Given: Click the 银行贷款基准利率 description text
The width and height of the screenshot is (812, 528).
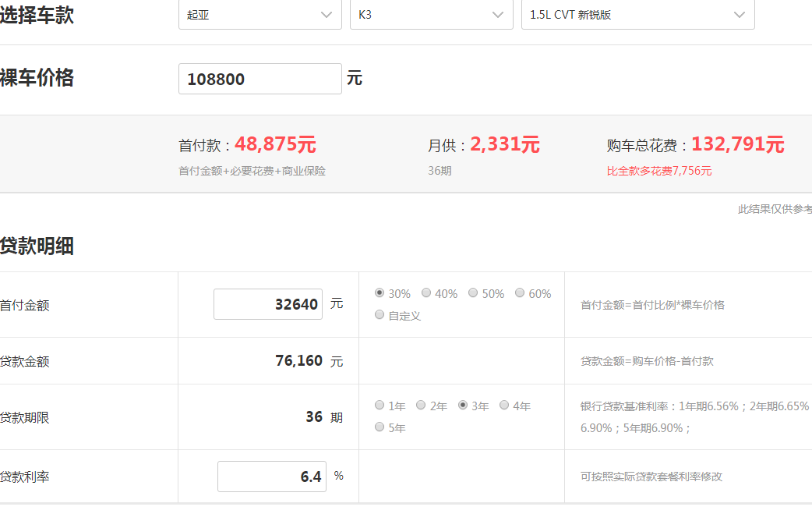Looking at the screenshot, I should [696, 417].
